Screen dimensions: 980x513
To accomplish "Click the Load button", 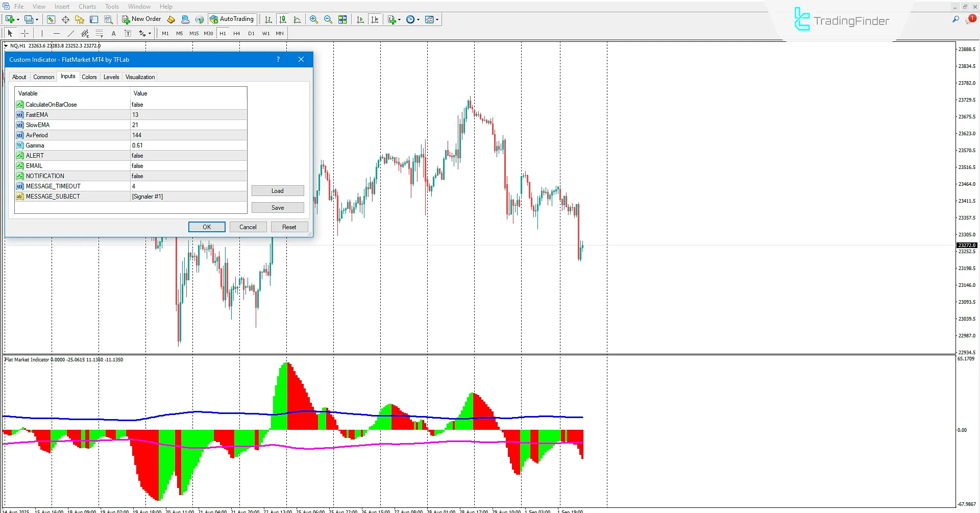I will pos(278,190).
